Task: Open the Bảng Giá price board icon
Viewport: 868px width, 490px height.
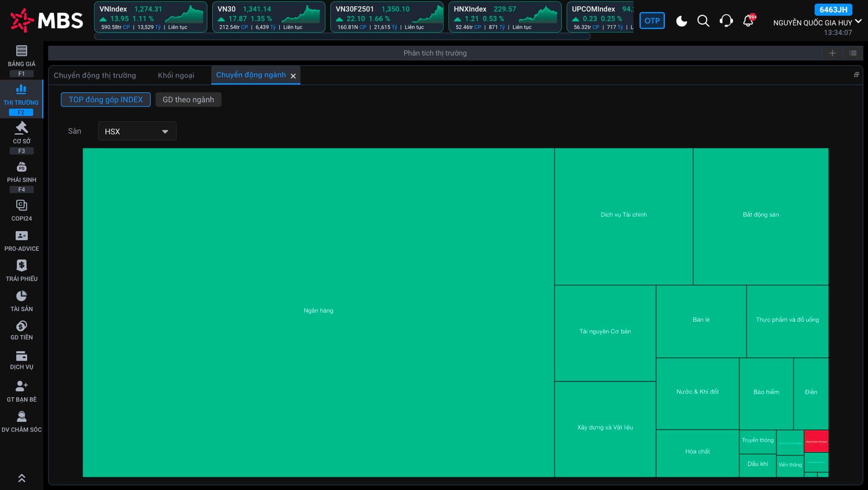Action: (21, 51)
